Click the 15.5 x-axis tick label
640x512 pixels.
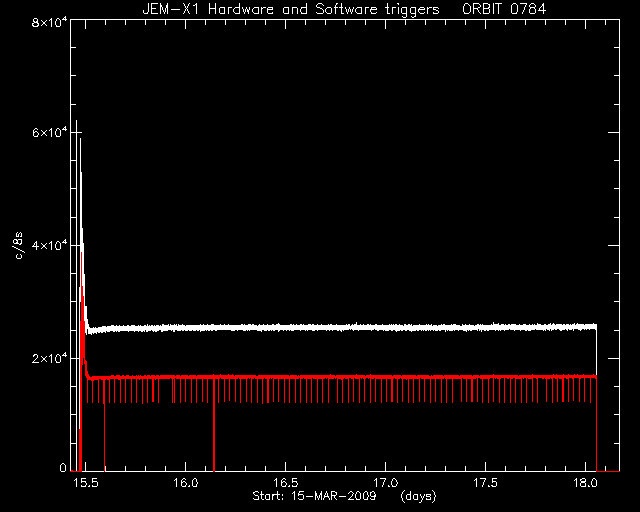tap(85, 483)
